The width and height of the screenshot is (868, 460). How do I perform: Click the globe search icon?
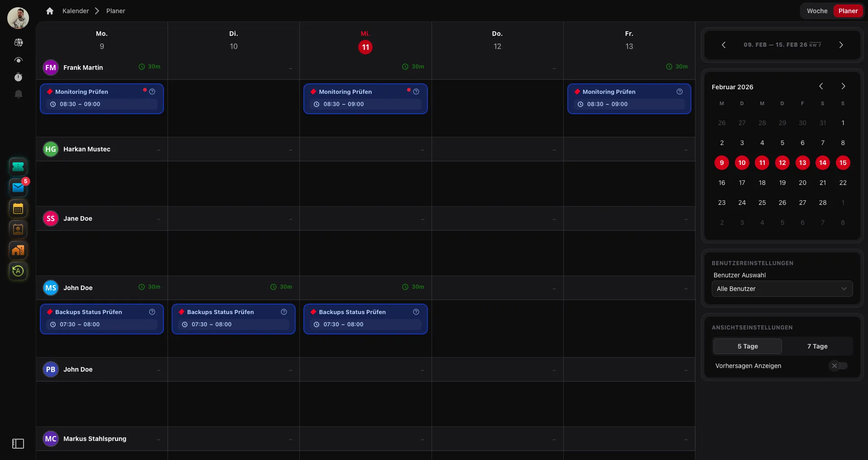pos(18,42)
